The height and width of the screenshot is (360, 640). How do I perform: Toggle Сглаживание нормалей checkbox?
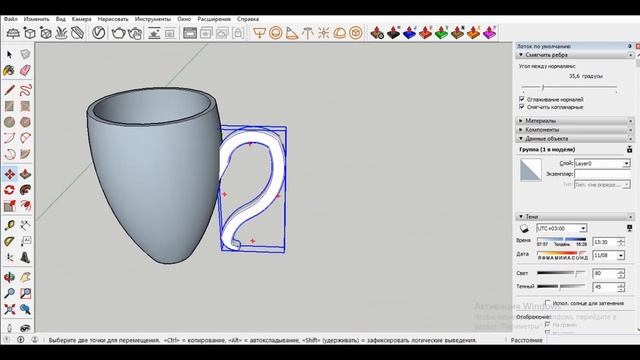(522, 99)
